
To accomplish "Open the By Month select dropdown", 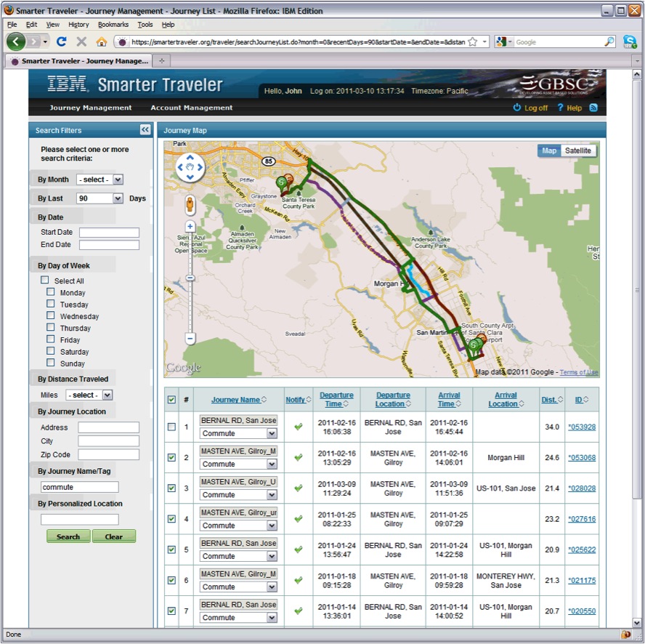I will (100, 180).
